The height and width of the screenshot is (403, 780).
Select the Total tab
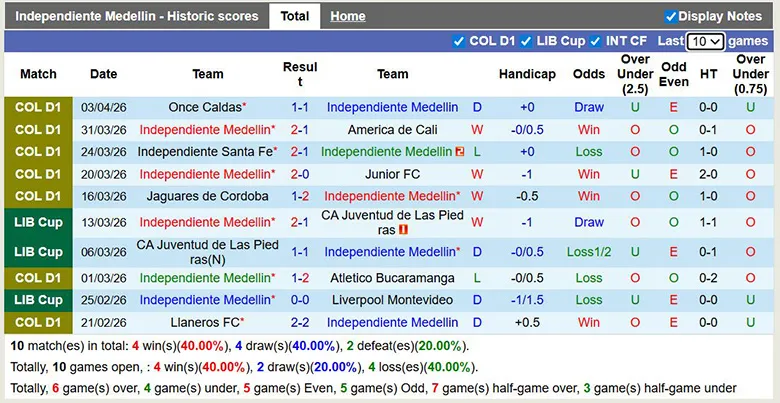point(295,16)
